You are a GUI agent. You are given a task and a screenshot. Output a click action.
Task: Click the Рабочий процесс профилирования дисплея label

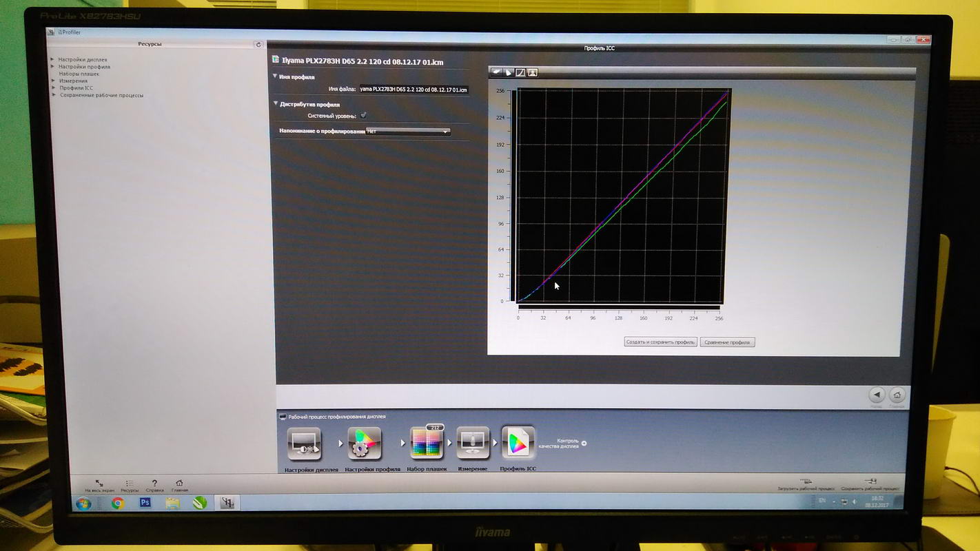click(337, 417)
